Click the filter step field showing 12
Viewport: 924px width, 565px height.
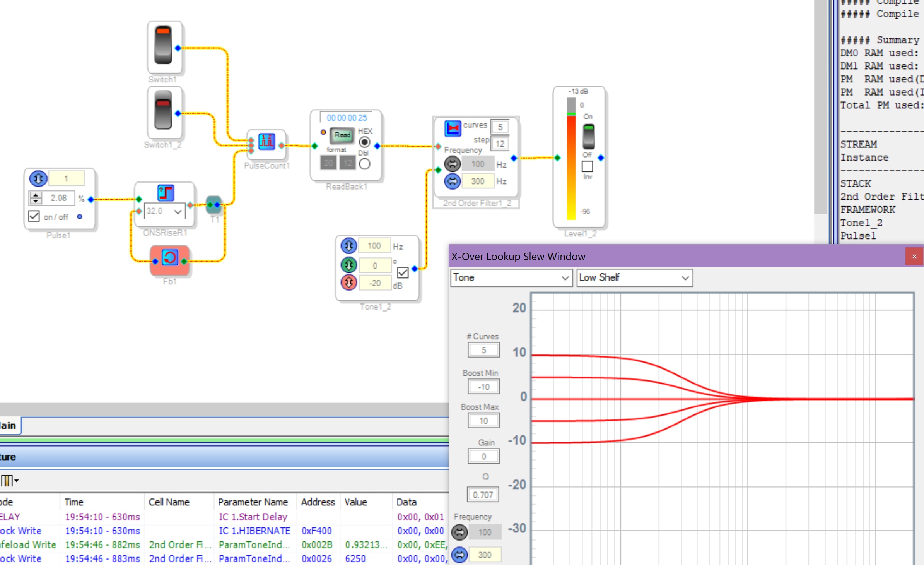coord(500,144)
